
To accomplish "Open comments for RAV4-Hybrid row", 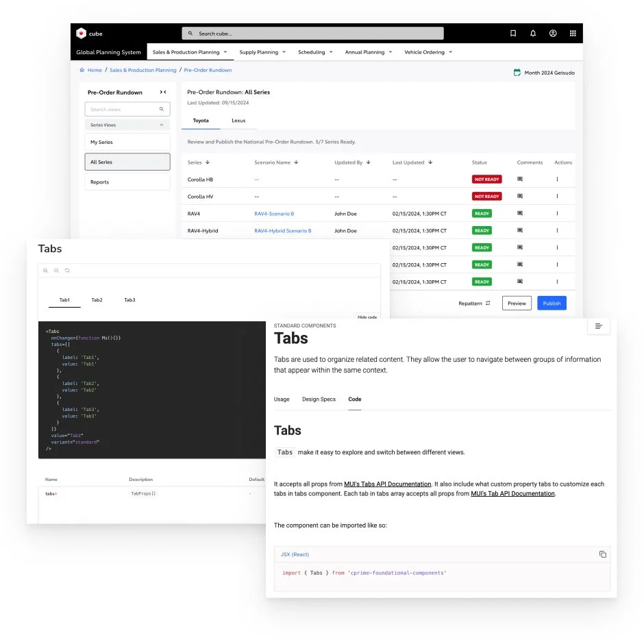I will 520,230.
